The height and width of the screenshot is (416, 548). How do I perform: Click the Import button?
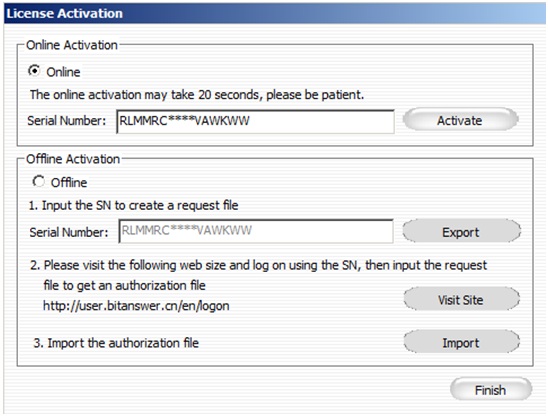pyautogui.click(x=461, y=342)
